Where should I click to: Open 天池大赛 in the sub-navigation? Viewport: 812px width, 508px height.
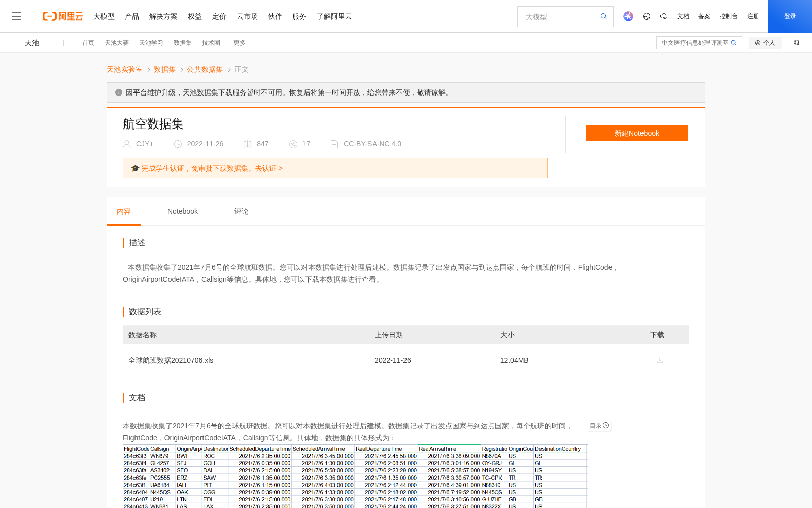click(x=117, y=43)
